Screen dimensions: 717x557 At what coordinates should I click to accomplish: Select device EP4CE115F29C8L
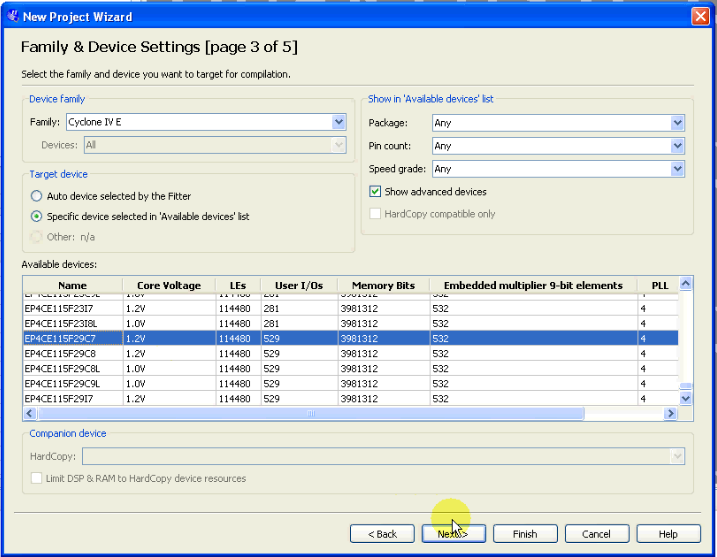[x=350, y=369]
